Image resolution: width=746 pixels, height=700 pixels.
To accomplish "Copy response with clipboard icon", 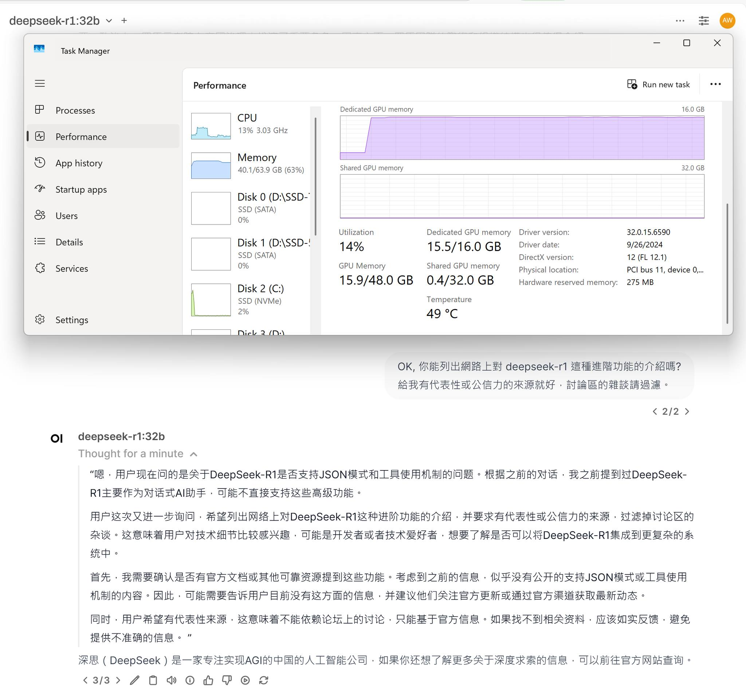I will [153, 680].
